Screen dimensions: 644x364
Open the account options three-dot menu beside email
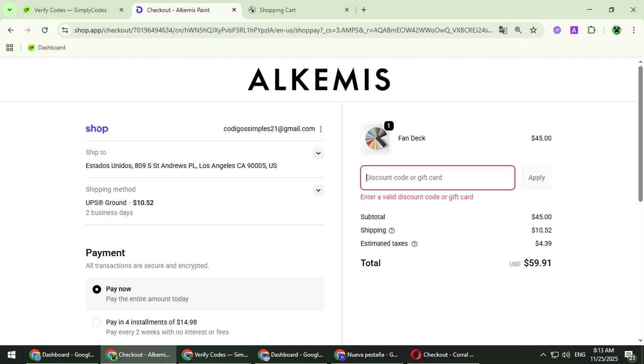[321, 129]
